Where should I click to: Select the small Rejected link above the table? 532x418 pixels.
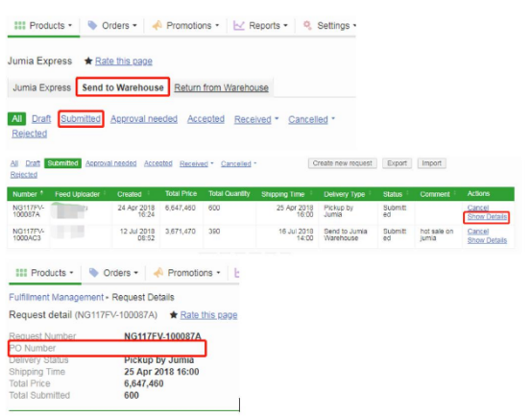[x=24, y=175]
